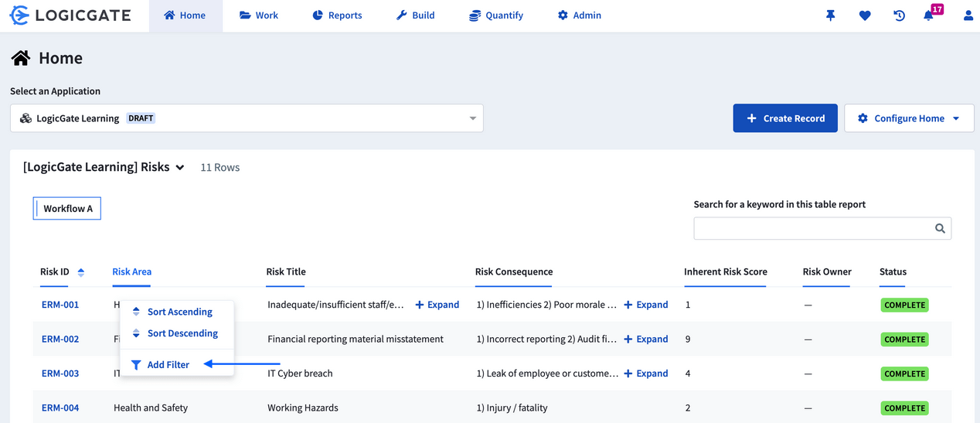
Task: Open record ERM-001
Action: pos(60,305)
